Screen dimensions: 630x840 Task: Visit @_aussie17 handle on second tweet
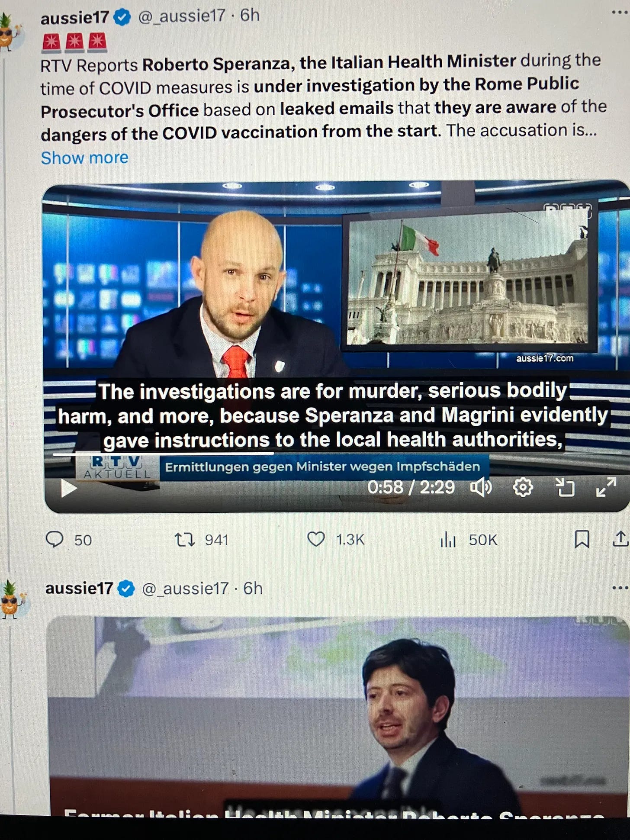tap(185, 589)
